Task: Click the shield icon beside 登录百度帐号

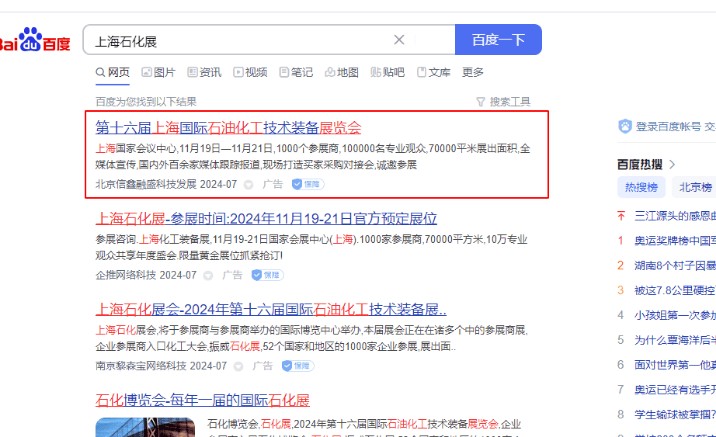Action: click(625, 126)
